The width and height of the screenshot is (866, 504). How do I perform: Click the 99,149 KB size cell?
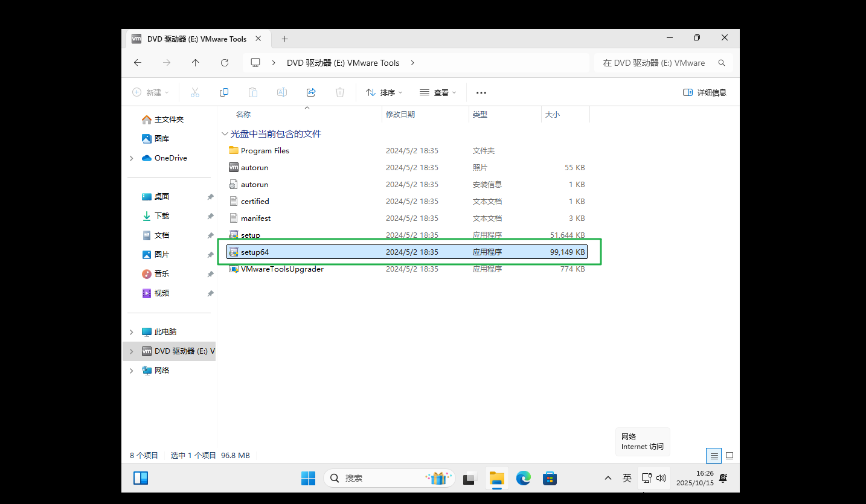point(567,252)
